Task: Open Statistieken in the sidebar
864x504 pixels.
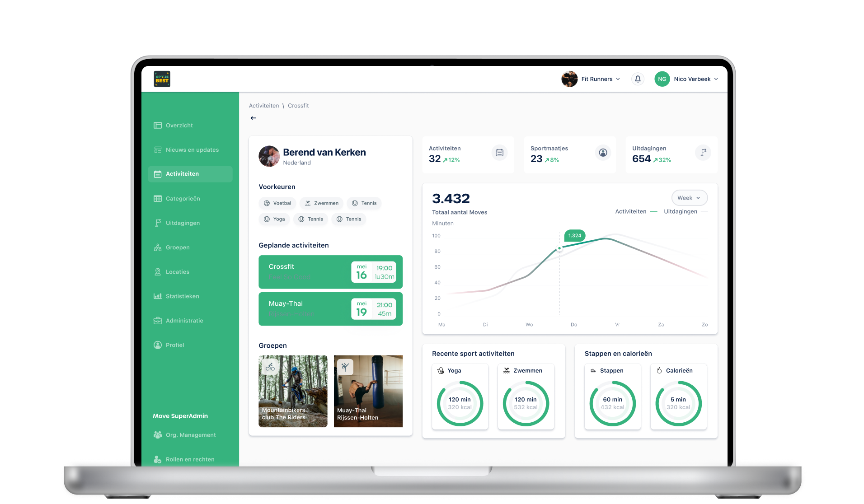Action: [x=182, y=296]
